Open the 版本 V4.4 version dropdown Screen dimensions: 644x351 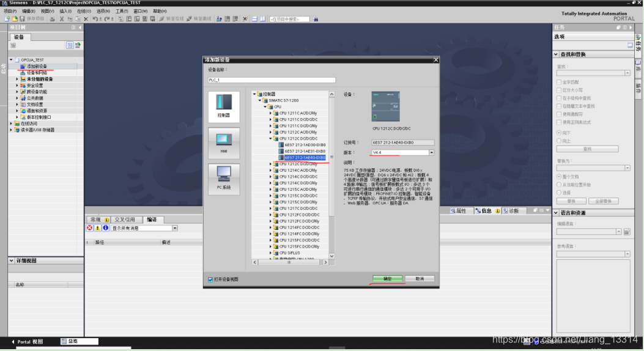(432, 152)
